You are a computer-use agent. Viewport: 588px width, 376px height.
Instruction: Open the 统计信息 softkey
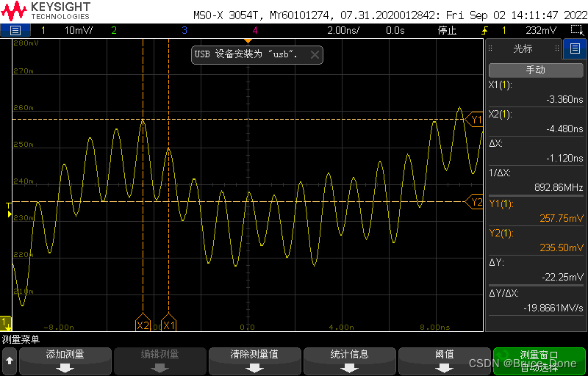[x=350, y=361]
